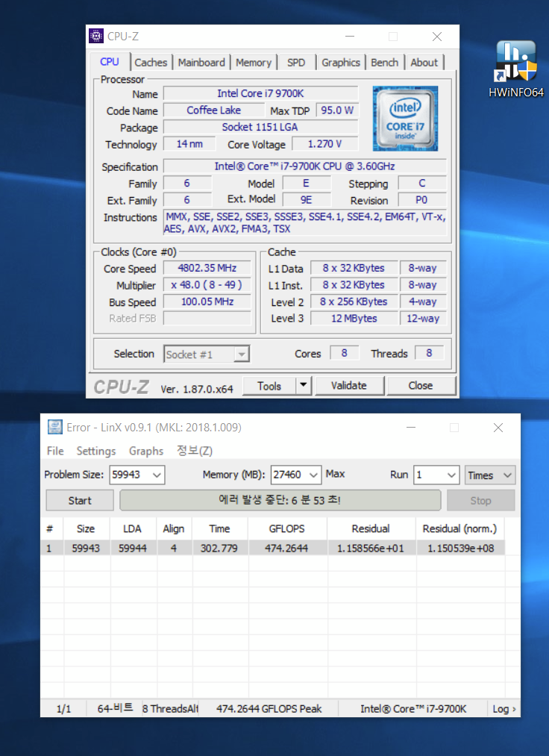The height and width of the screenshot is (756, 549).
Task: Open the HWiNFO64 desktop shortcut
Action: click(515, 69)
